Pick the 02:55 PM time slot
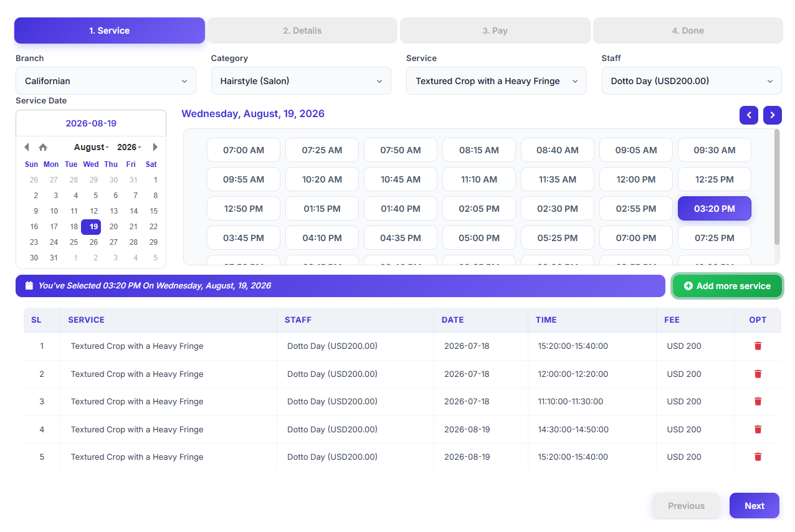The width and height of the screenshot is (795, 532). [636, 209]
